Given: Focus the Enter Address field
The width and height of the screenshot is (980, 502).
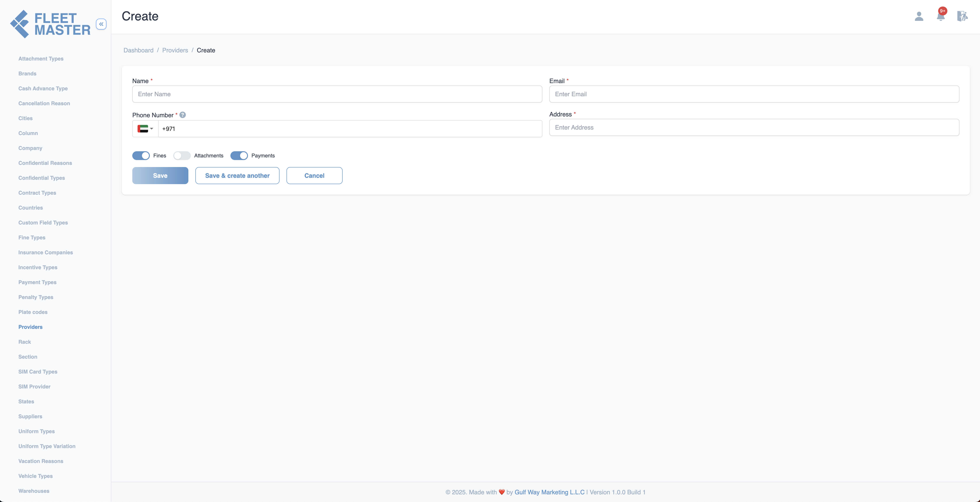Looking at the screenshot, I should (x=754, y=128).
